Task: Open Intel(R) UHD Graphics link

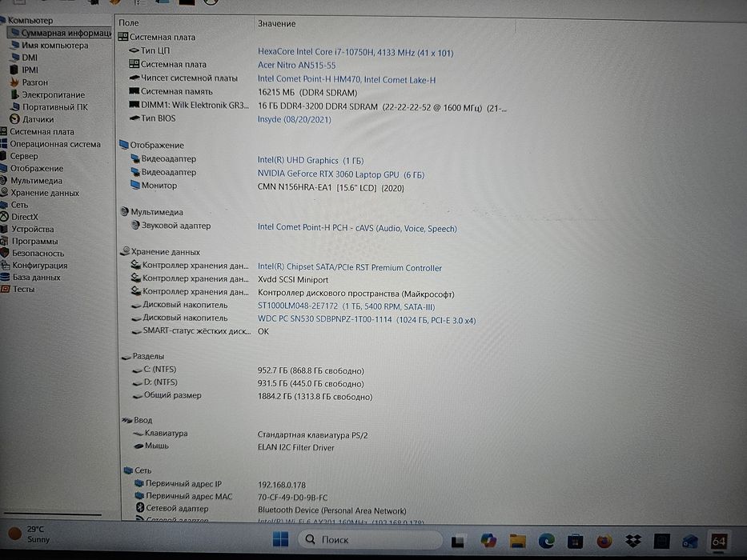Action: [310, 161]
